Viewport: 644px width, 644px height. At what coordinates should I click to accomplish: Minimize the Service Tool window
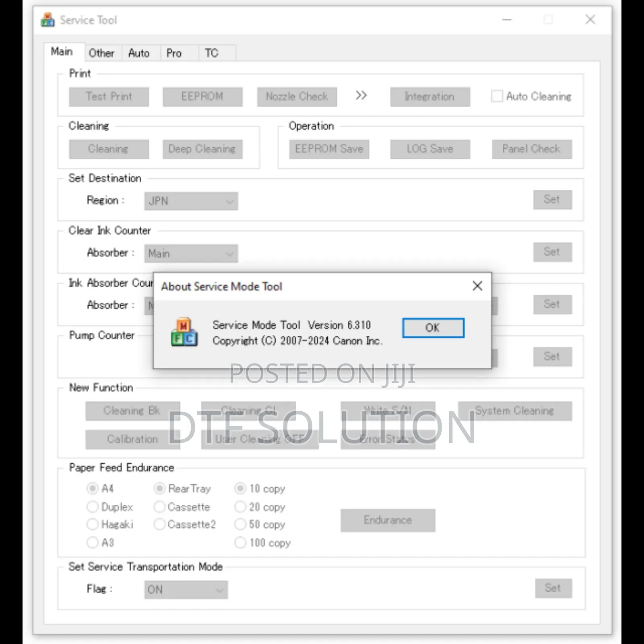(x=507, y=19)
